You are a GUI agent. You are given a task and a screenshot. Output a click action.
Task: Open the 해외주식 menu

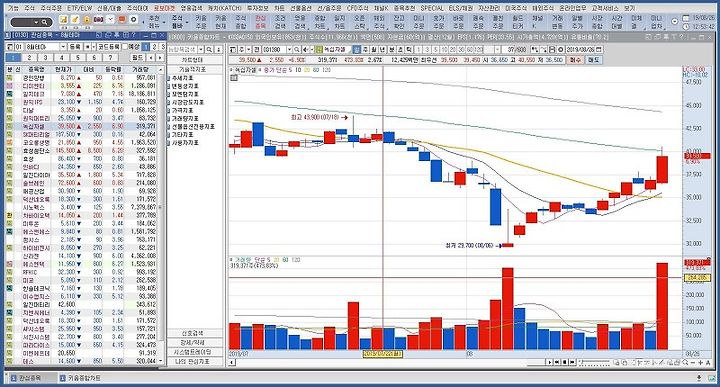543,8
